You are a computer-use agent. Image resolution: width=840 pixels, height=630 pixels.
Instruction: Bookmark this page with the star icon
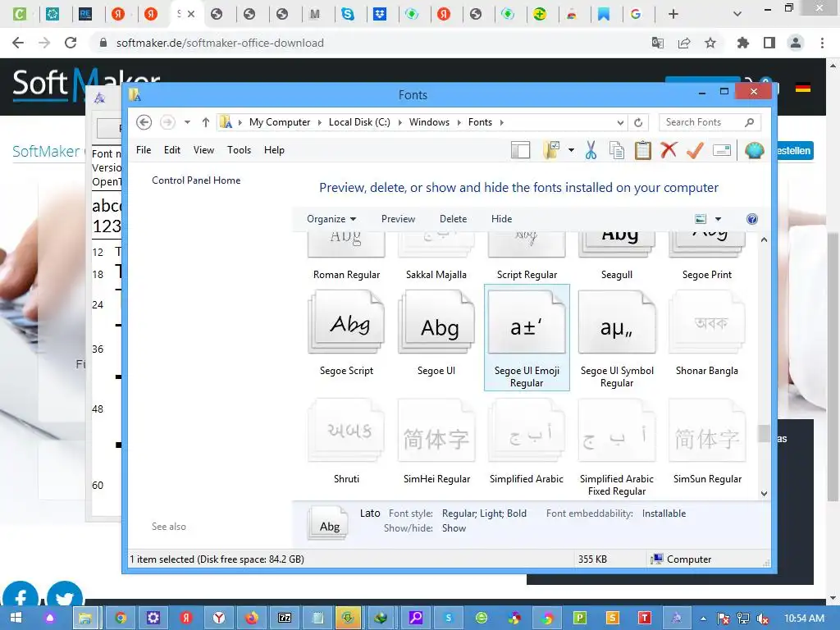pos(710,43)
